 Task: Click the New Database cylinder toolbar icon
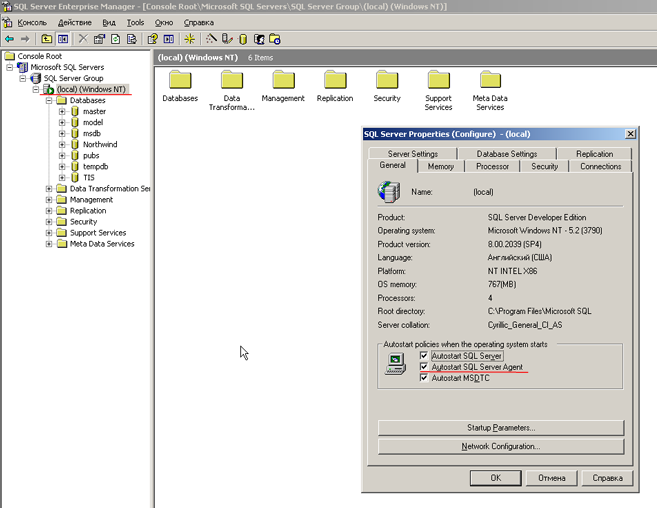(241, 39)
